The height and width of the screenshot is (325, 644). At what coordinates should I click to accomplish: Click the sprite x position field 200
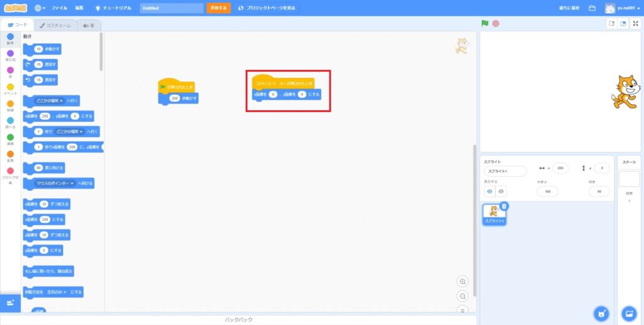tap(560, 168)
